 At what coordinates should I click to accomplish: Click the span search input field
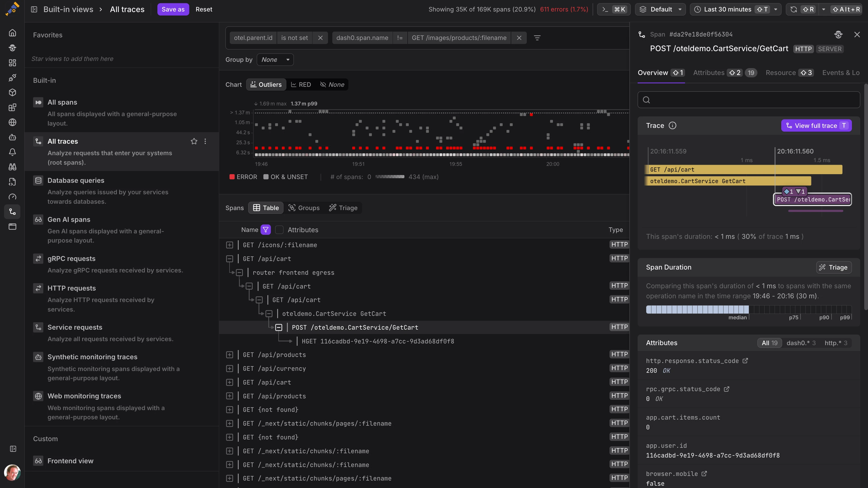pyautogui.click(x=749, y=100)
